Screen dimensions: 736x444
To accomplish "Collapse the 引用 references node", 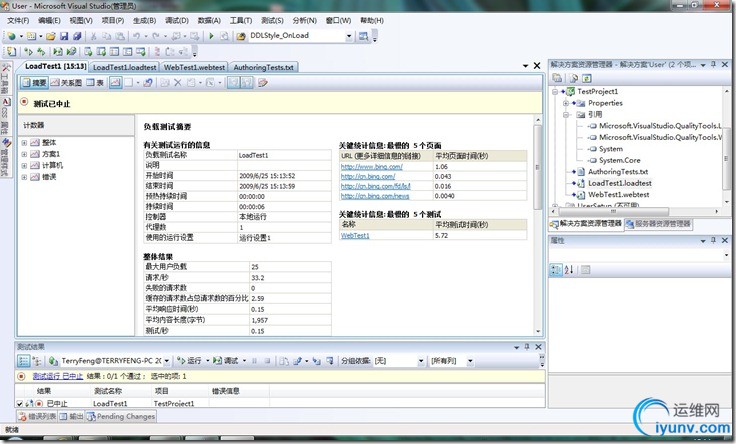I will click(566, 115).
